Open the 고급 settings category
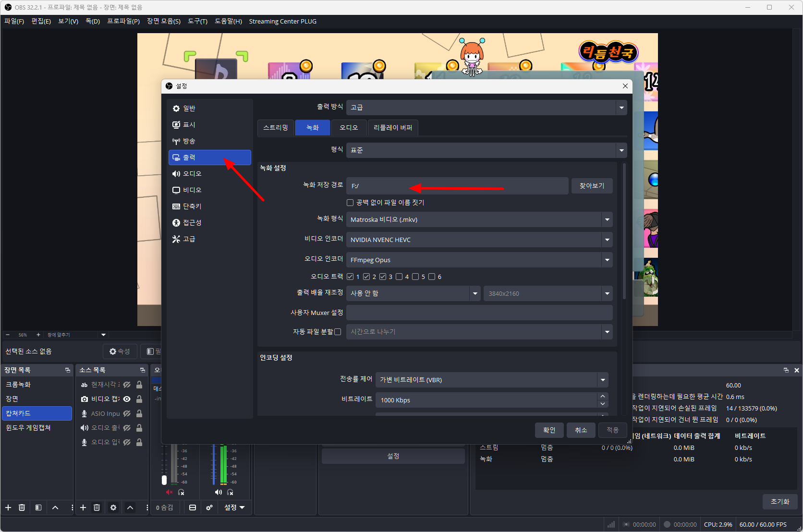The image size is (803, 532). click(209, 239)
